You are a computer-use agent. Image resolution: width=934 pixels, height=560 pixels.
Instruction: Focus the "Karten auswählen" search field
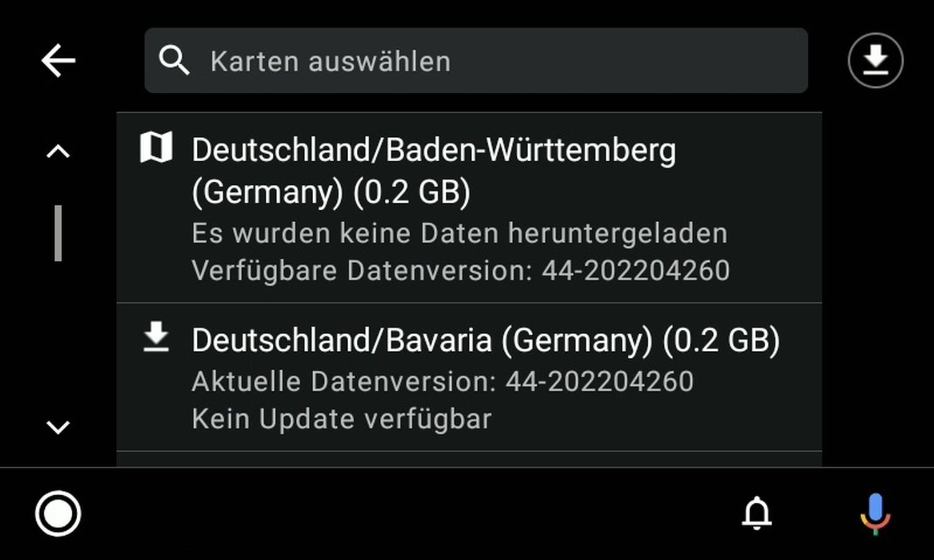pyautogui.click(x=476, y=60)
